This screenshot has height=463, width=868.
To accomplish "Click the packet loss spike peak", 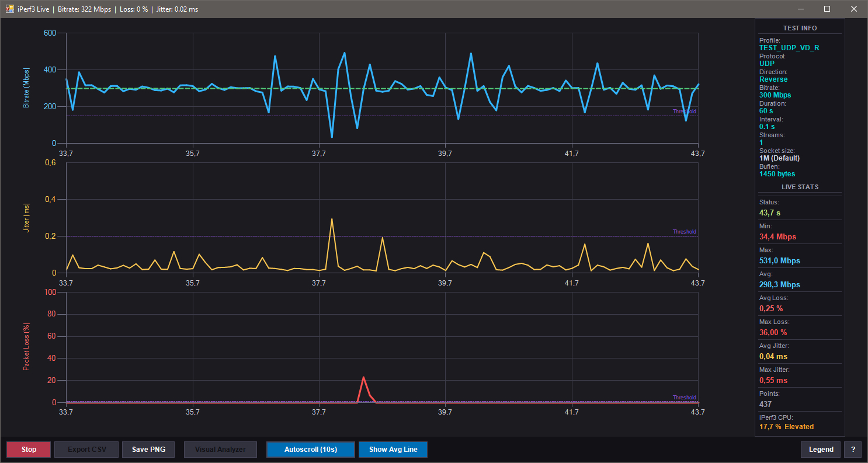I will click(x=363, y=378).
